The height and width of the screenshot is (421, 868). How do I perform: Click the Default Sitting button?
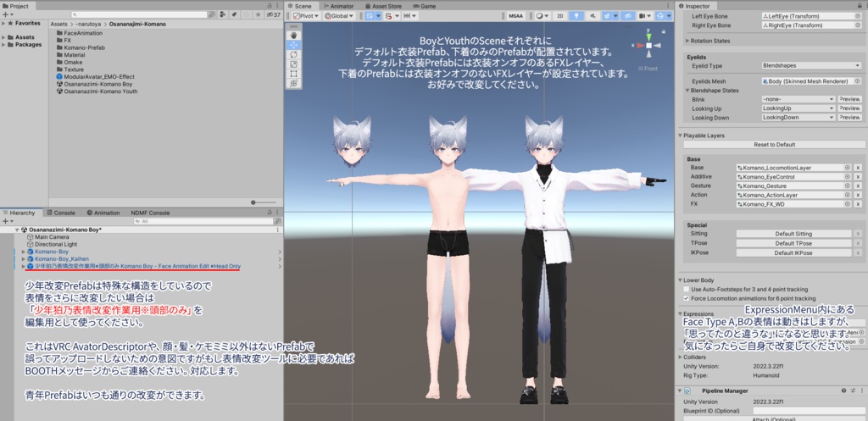tap(793, 234)
